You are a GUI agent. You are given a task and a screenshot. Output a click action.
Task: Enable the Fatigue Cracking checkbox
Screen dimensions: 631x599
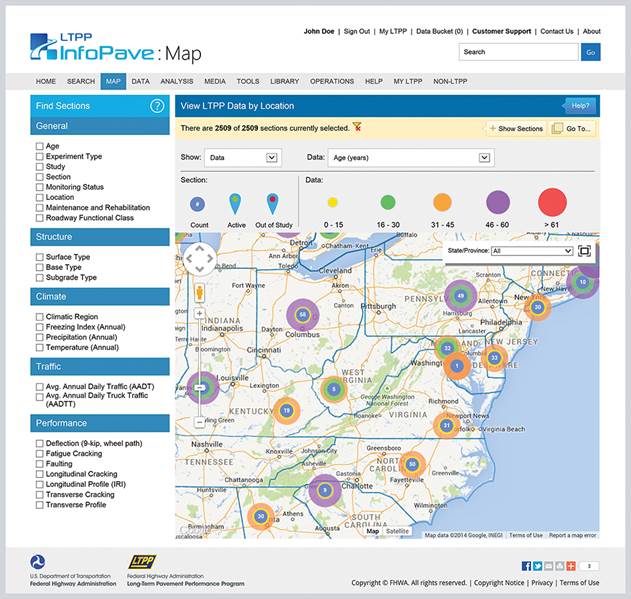pyautogui.click(x=39, y=454)
